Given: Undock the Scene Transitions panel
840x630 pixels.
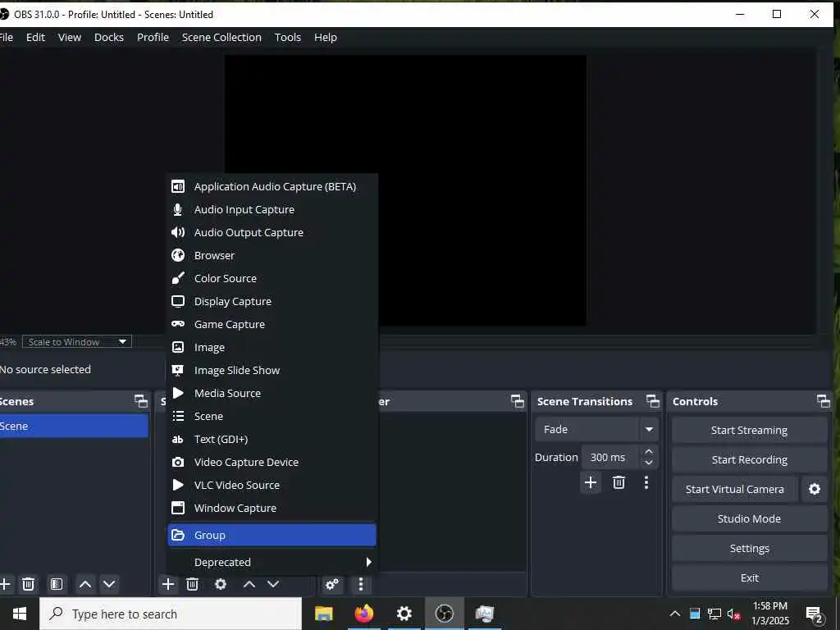Looking at the screenshot, I should pos(653,401).
